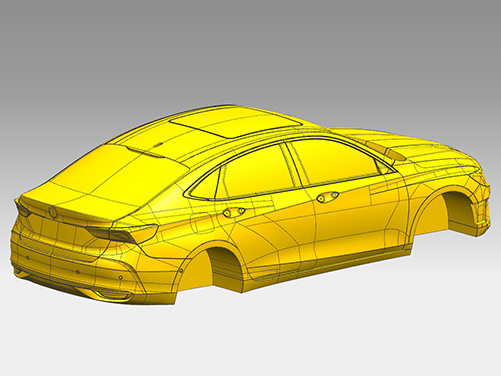Select the shark fin antenna on roof
The height and width of the screenshot is (376, 501).
pyautogui.click(x=159, y=144)
